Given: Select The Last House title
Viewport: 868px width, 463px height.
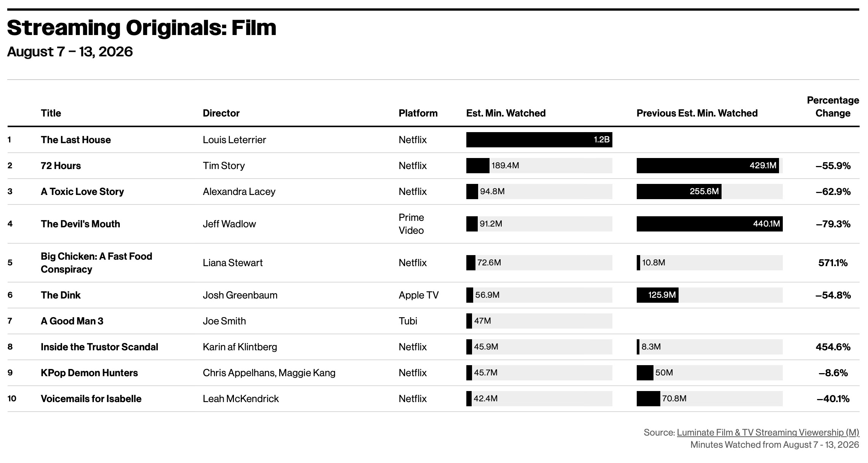Looking at the screenshot, I should [x=76, y=140].
